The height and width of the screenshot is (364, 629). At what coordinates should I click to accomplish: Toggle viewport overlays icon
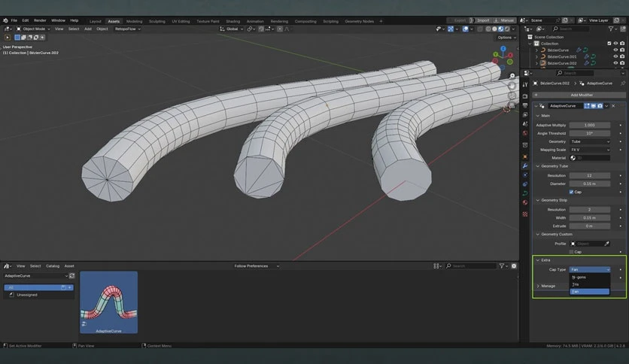(x=465, y=29)
